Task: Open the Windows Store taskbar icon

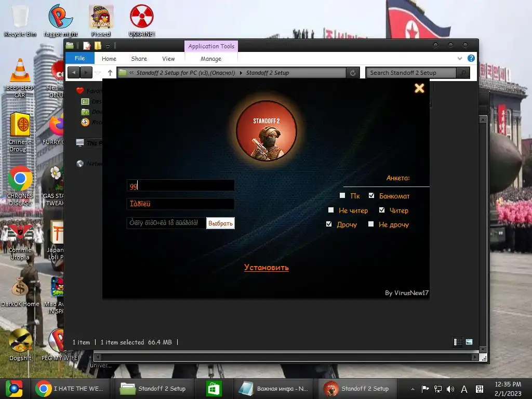Action: point(214,389)
